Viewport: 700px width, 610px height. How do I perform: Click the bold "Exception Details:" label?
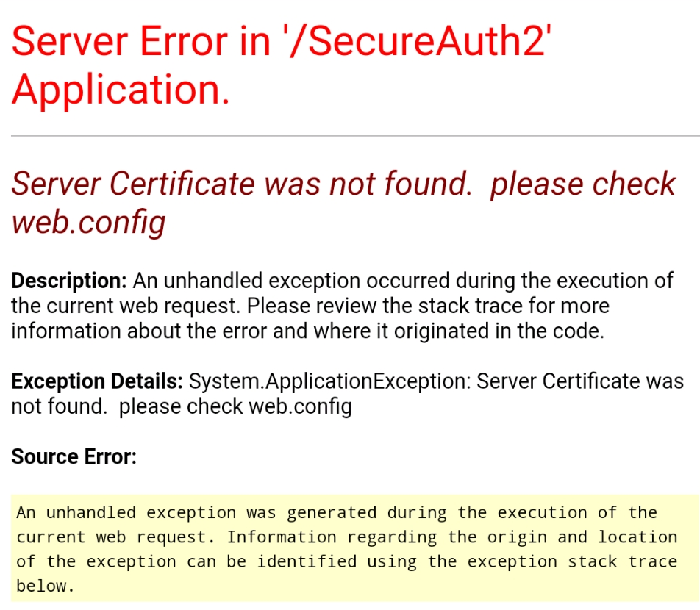click(x=96, y=381)
